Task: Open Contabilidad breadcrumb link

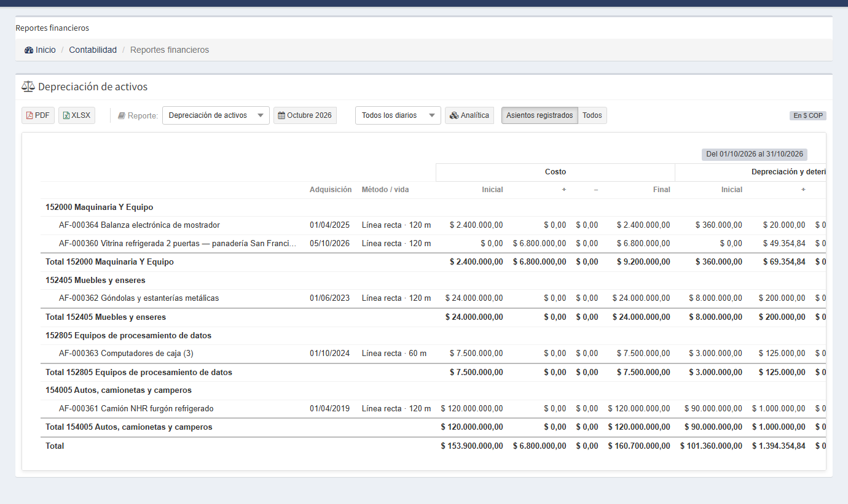Action: point(93,50)
